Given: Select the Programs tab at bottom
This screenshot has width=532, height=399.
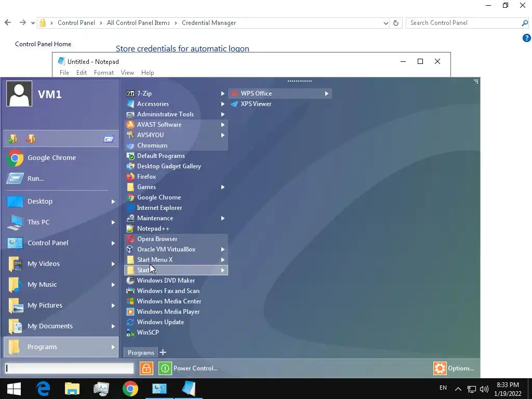Looking at the screenshot, I should coord(141,353).
